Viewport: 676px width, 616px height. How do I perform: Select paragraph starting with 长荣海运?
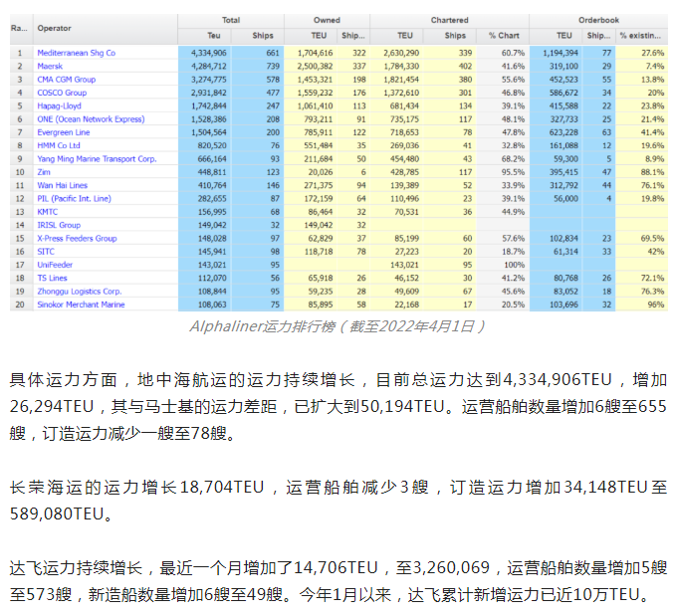coord(338,501)
